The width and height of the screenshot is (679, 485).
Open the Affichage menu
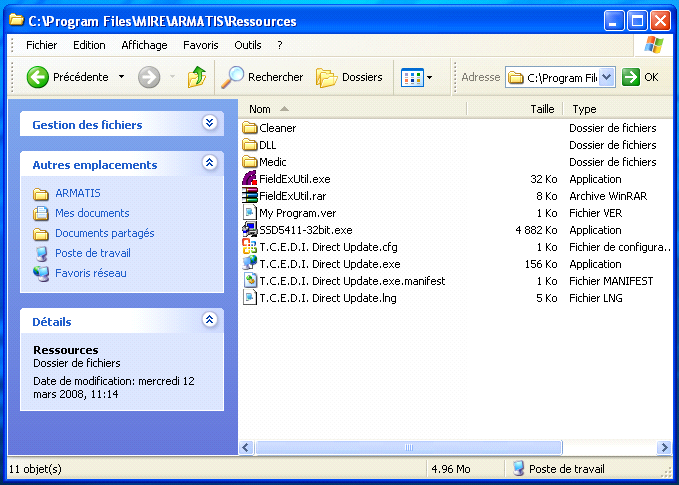point(144,45)
